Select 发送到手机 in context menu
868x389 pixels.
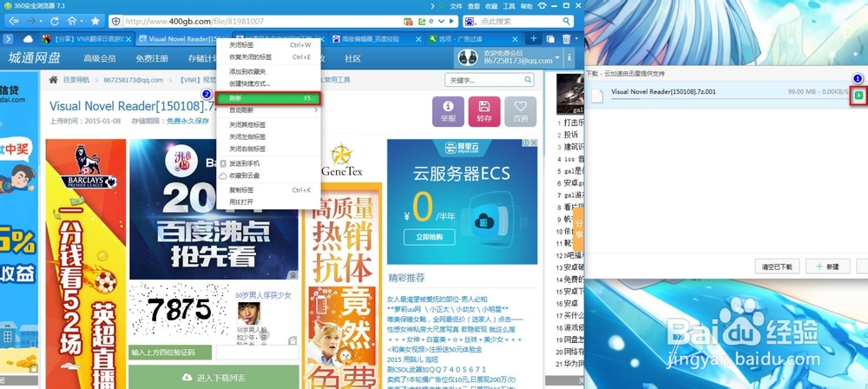click(x=268, y=163)
